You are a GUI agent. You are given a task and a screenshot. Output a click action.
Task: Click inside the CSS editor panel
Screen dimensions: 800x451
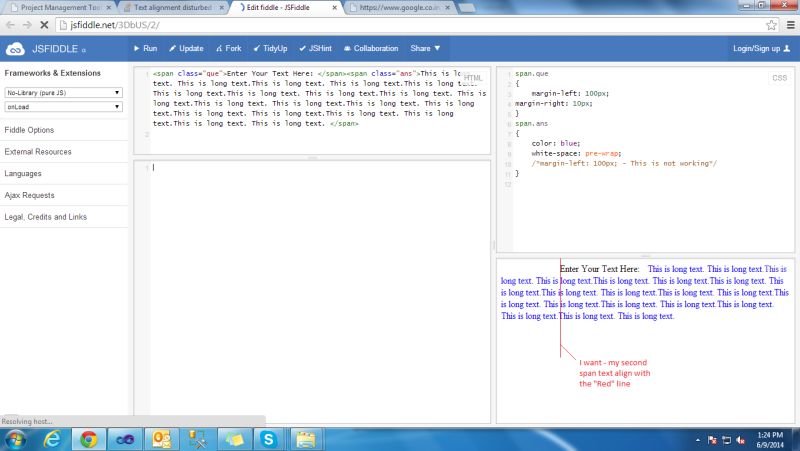coord(645,159)
